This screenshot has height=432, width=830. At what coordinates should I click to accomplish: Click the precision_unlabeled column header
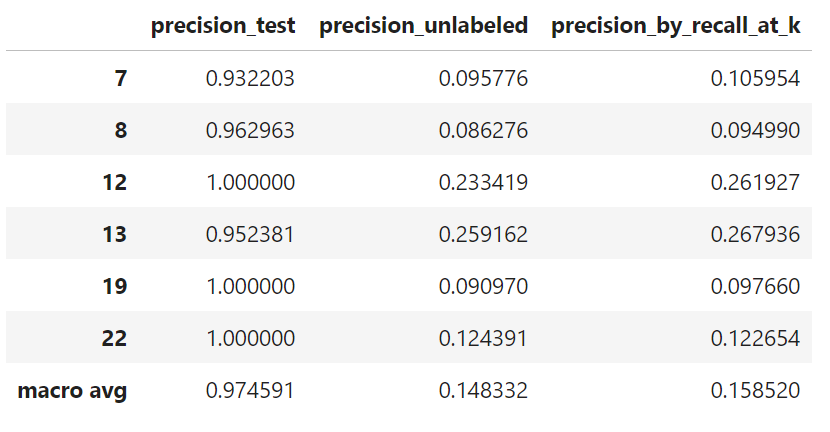423,26
